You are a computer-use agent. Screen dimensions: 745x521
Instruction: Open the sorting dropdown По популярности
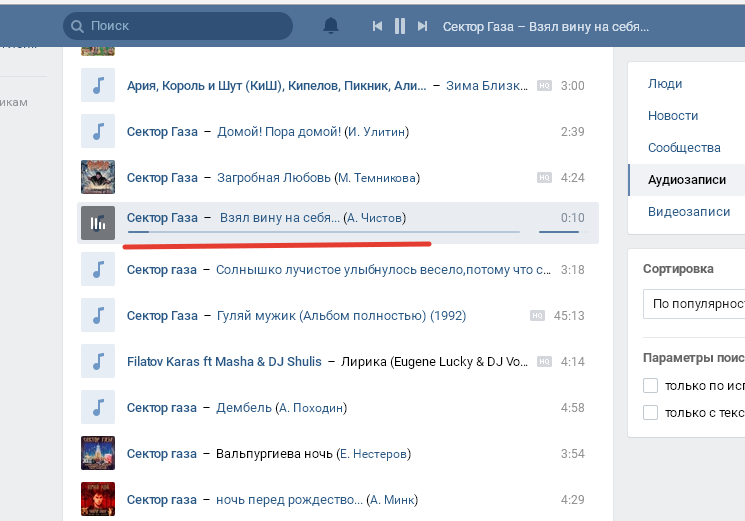click(695, 303)
